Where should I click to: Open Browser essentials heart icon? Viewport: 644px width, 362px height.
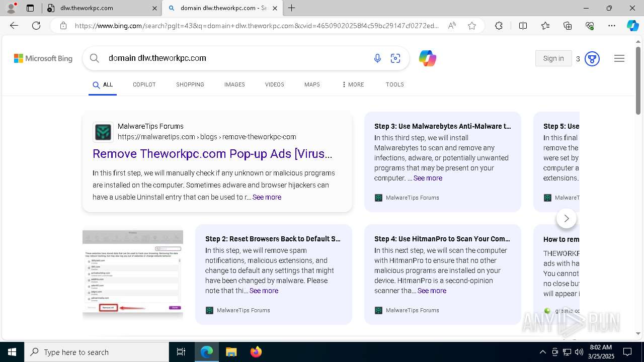tap(590, 26)
